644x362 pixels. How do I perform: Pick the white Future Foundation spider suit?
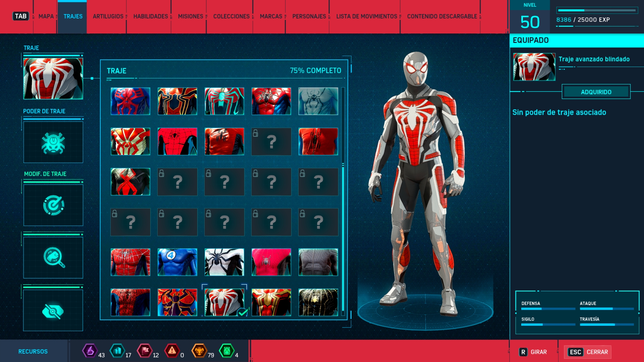click(224, 262)
